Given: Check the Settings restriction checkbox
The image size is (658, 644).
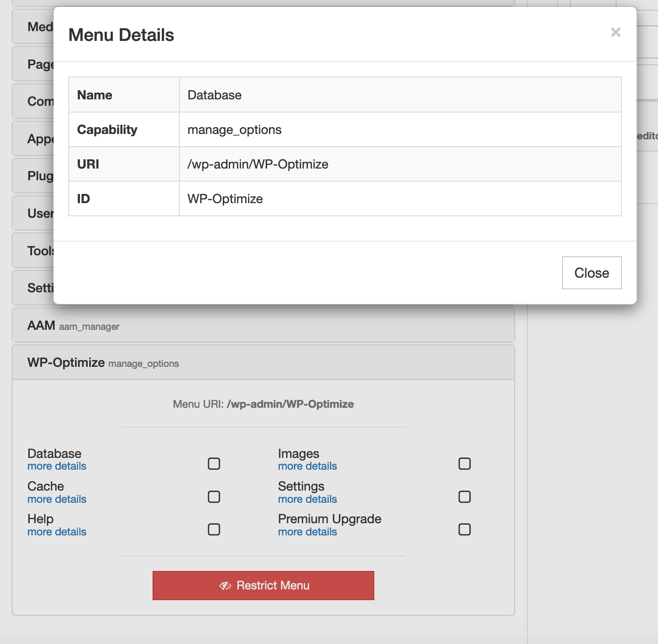Looking at the screenshot, I should 464,496.
